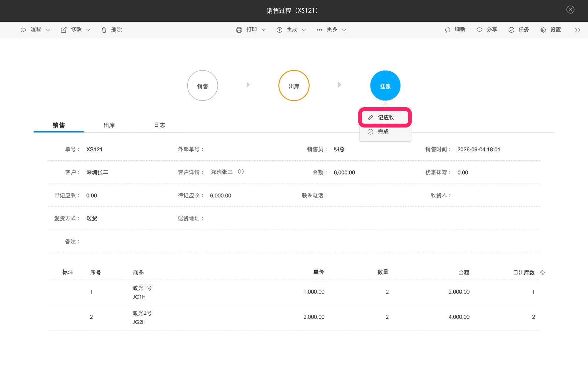
Task: Expand the 生成 dropdown arrow
Action: tap(304, 30)
